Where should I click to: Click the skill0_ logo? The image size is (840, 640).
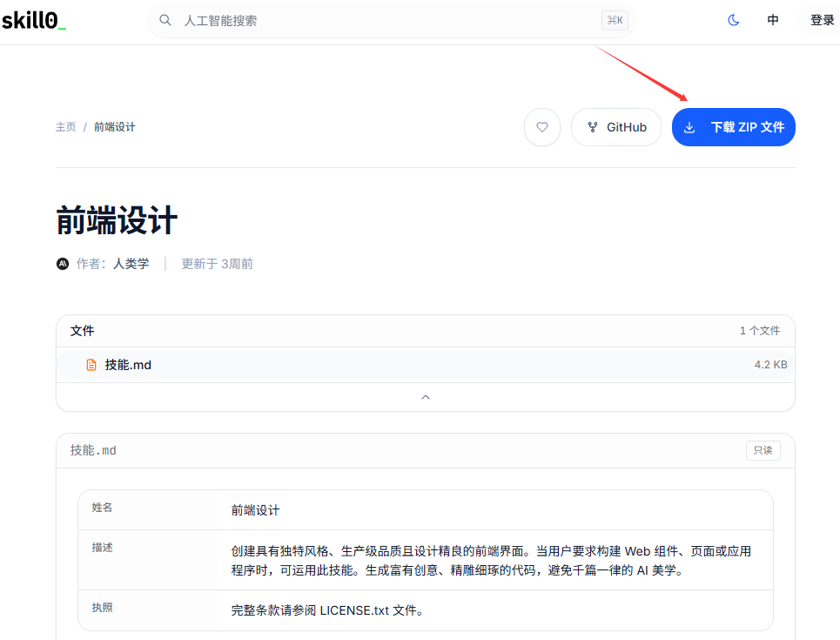point(34,20)
